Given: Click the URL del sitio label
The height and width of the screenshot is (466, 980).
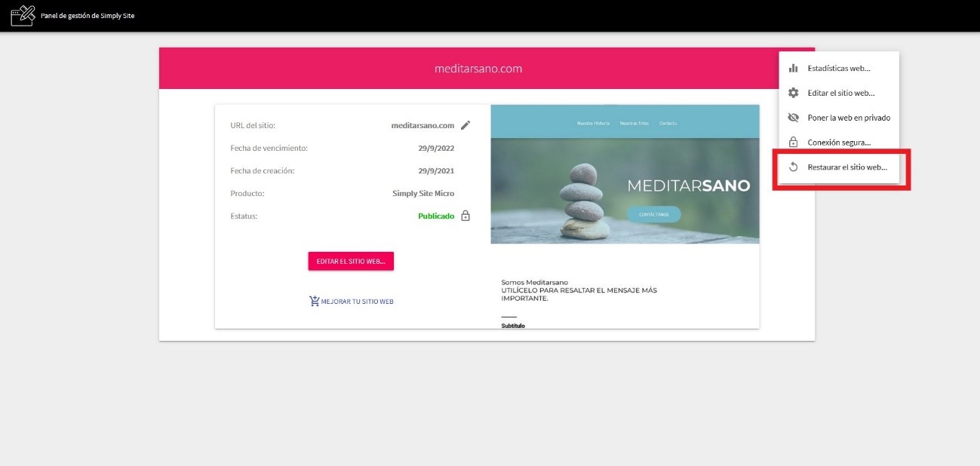Looking at the screenshot, I should click(x=253, y=125).
